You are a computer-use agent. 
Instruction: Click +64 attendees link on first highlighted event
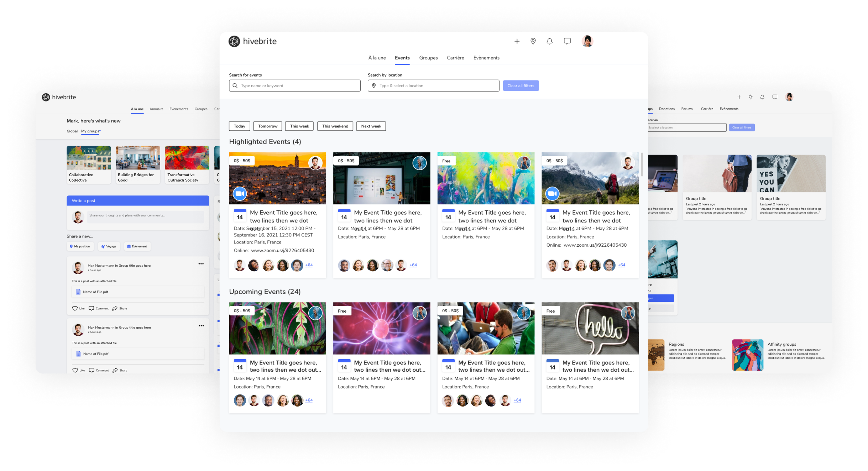point(309,265)
